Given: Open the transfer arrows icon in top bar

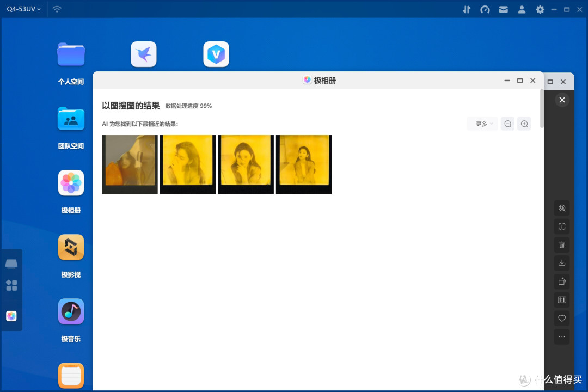Looking at the screenshot, I should 467,9.
